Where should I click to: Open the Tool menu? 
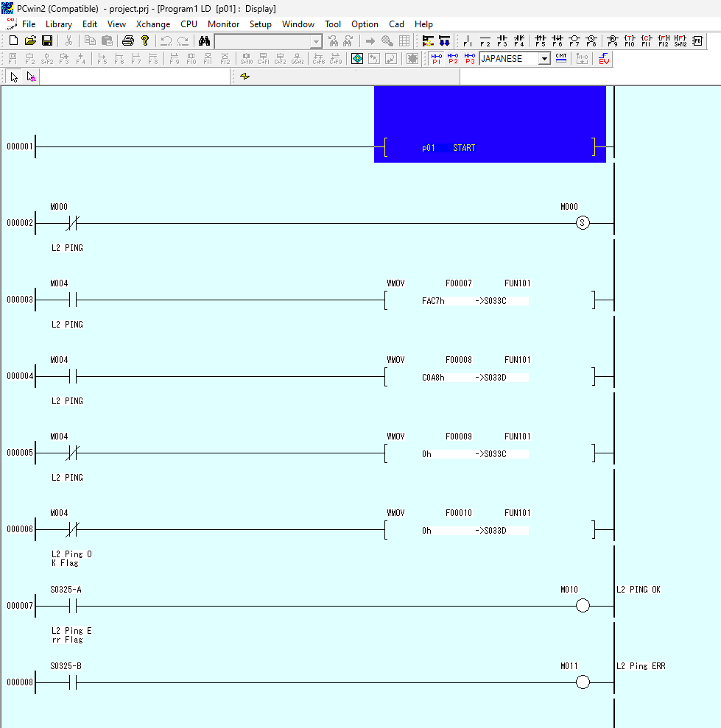(x=333, y=24)
